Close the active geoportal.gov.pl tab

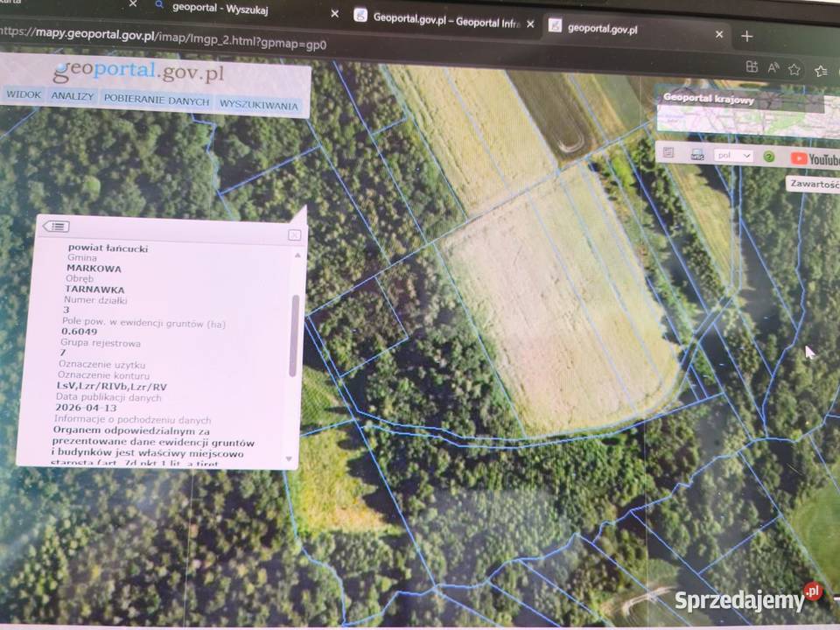(x=719, y=34)
